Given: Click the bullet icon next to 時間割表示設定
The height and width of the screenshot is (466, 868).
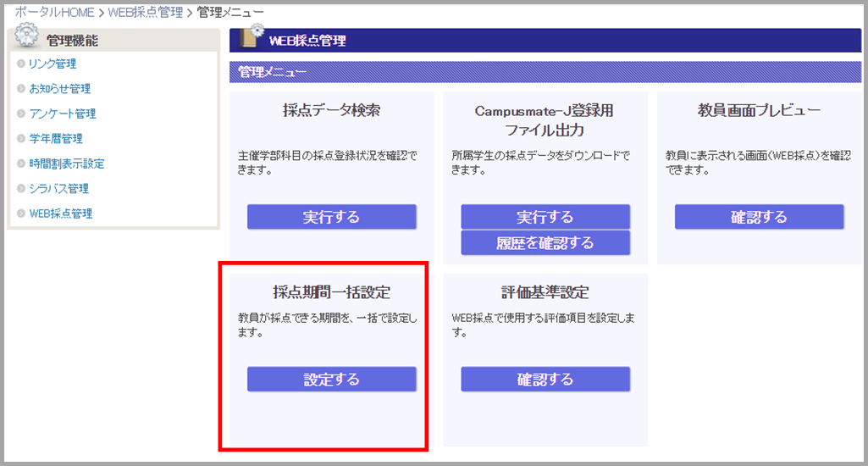Looking at the screenshot, I should pyautogui.click(x=21, y=164).
